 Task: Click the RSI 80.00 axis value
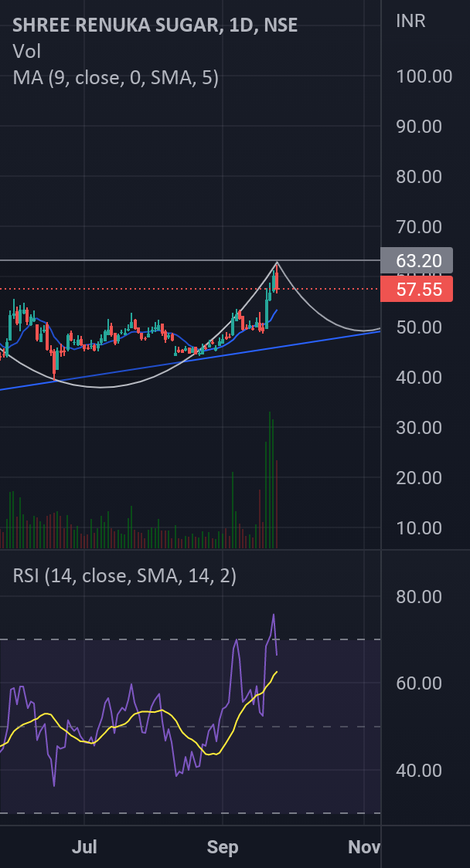click(x=419, y=597)
